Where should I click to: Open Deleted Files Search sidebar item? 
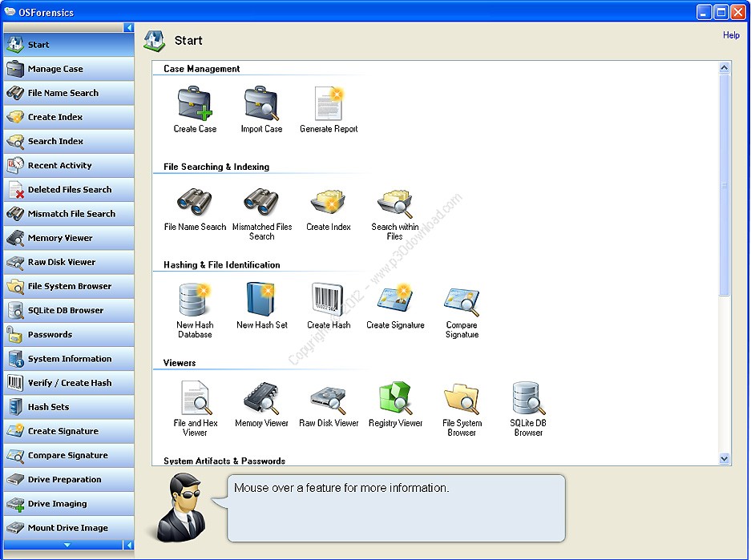click(x=69, y=190)
